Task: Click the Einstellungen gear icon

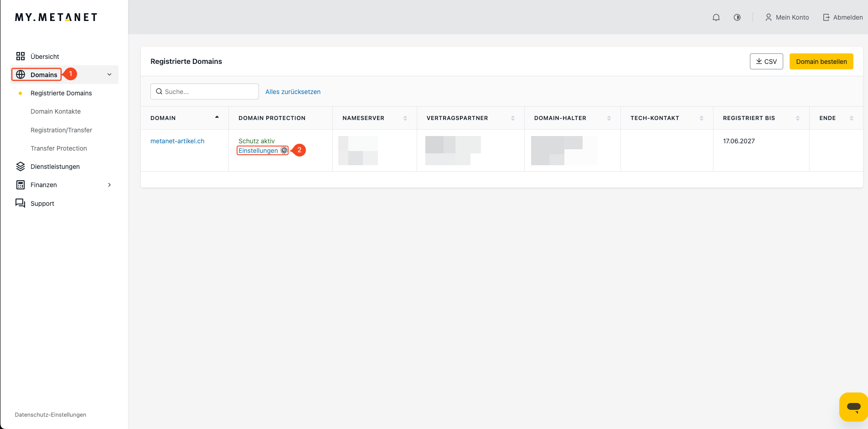Action: pos(284,150)
